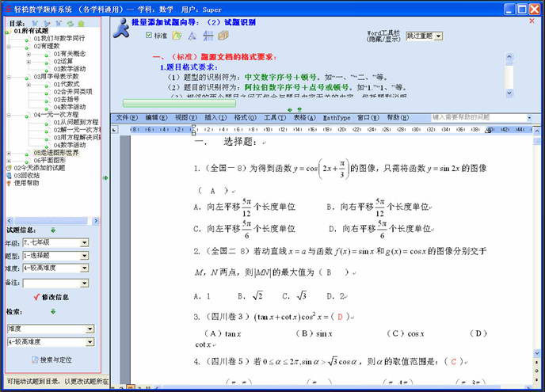Viewport: 545px width, 392px height.
Task: Click 搜索与定位 search button
Action: click(51, 360)
